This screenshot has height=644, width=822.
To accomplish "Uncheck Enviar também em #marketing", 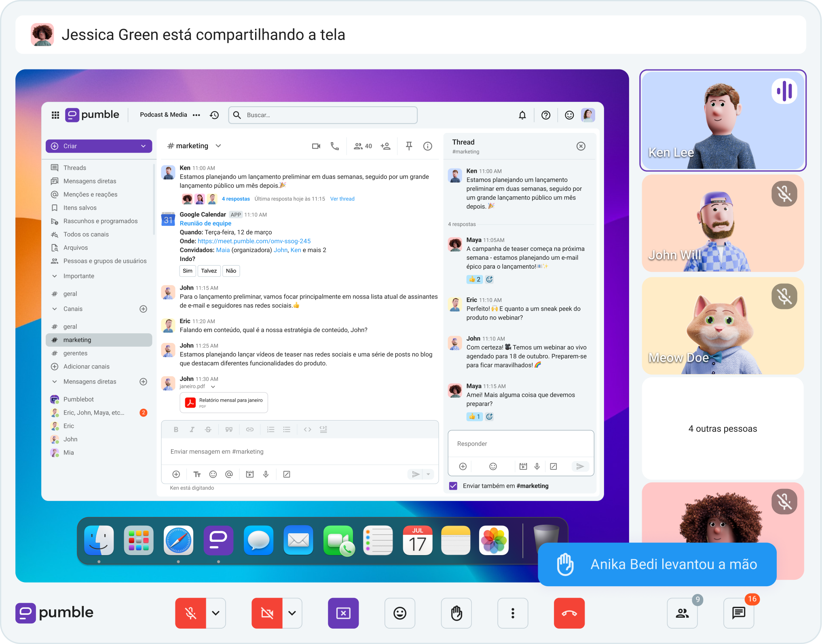I will coord(453,486).
